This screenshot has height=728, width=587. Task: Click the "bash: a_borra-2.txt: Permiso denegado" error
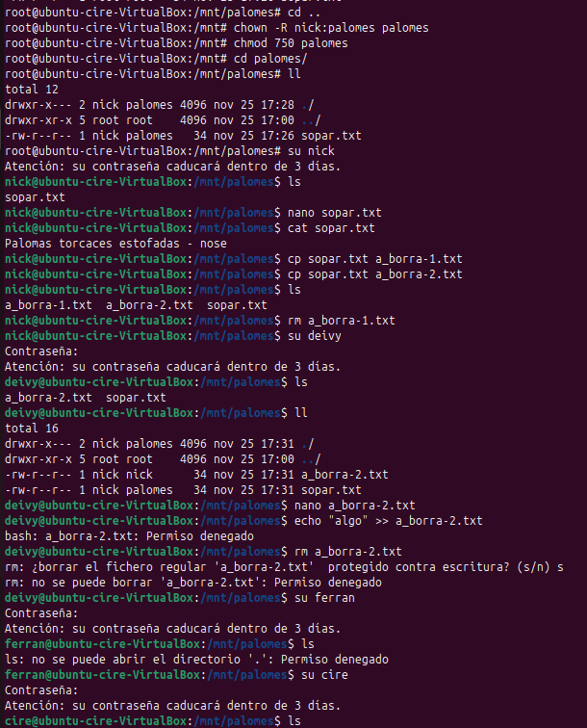[129, 535]
